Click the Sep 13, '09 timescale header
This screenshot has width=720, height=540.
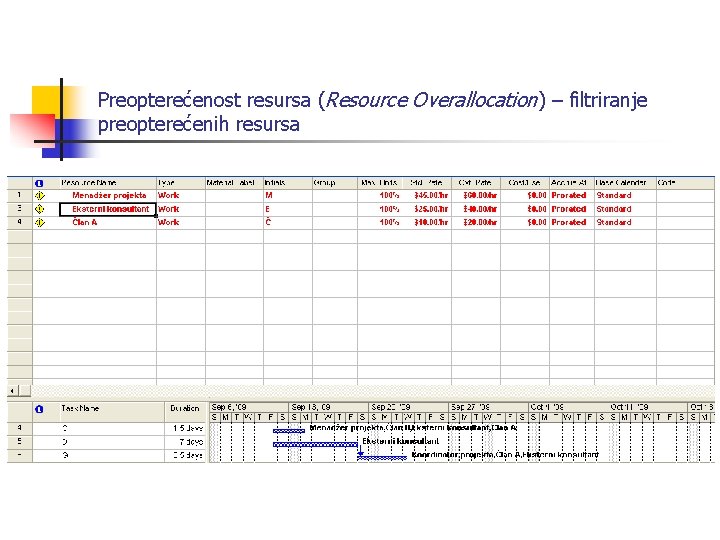329,407
